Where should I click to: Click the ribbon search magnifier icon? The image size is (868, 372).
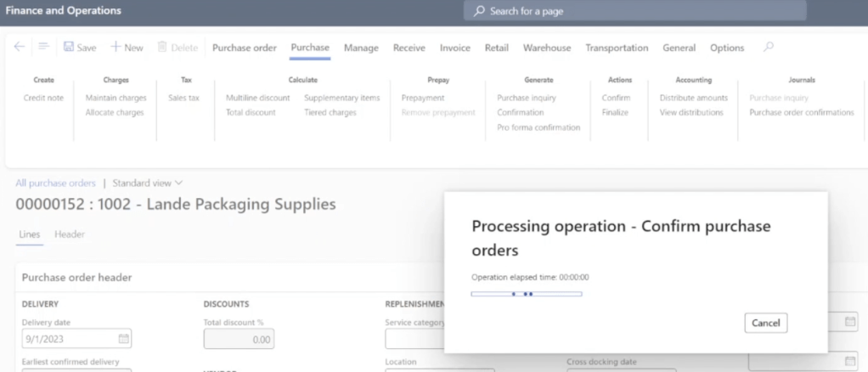pyautogui.click(x=769, y=48)
